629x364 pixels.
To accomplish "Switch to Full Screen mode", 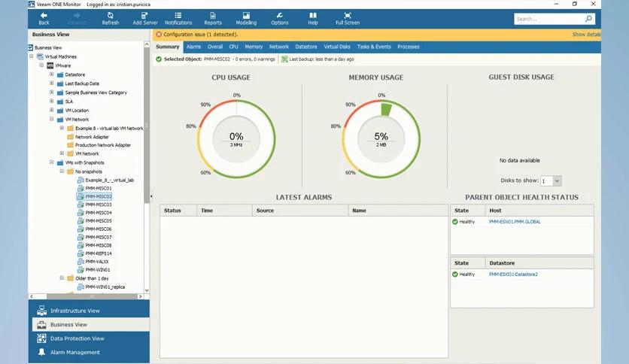I will click(x=348, y=19).
